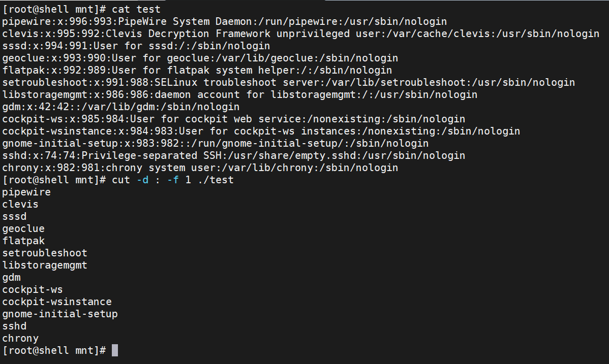Click 'cockpit-ws' in the cut output
The width and height of the screenshot is (609, 364).
pyautogui.click(x=32, y=289)
